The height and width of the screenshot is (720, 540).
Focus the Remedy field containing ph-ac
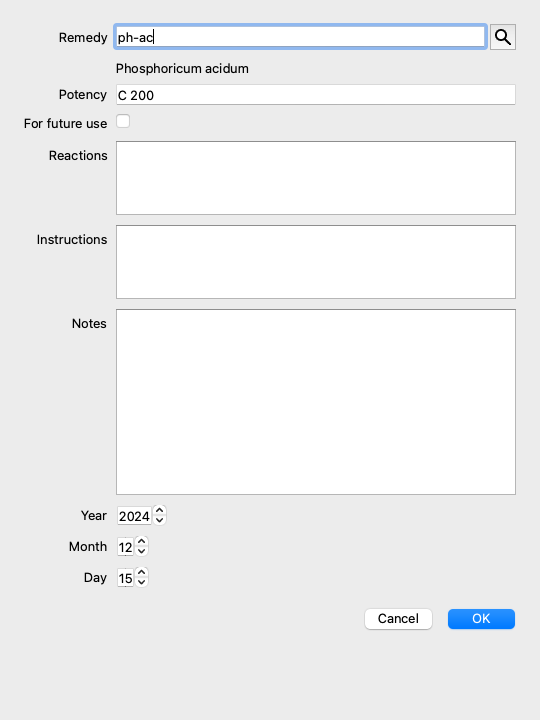pyautogui.click(x=300, y=37)
